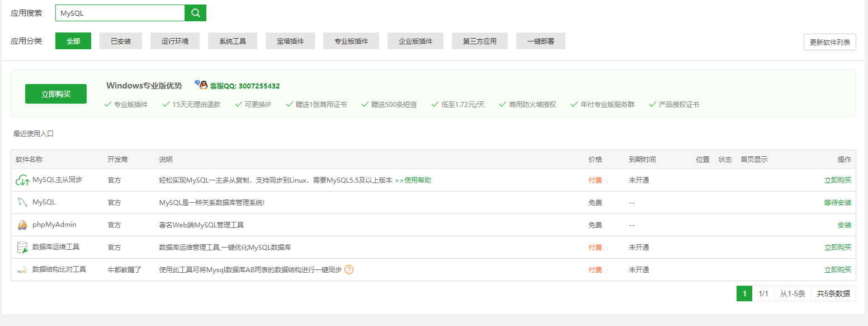Click the 低至1.72元/天 benefit text
The image size is (868, 326).
pos(463,105)
